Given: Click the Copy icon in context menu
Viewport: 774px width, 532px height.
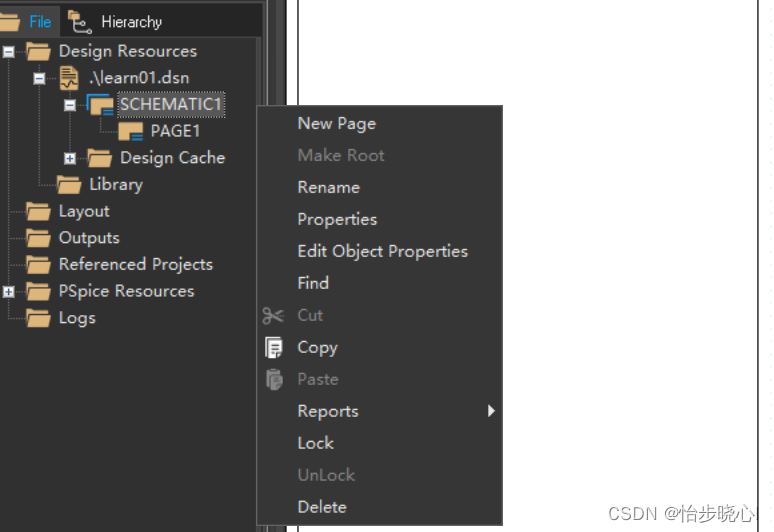Looking at the screenshot, I should (273, 348).
